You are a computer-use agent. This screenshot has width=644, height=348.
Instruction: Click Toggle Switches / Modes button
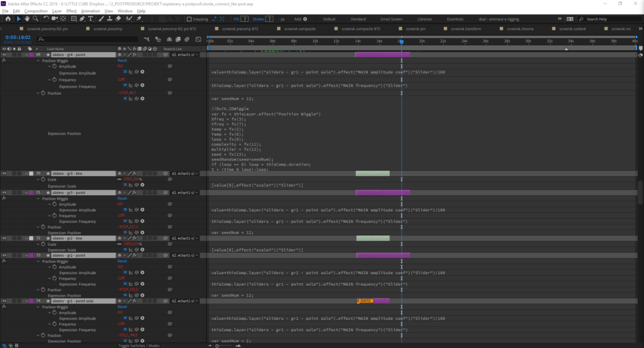point(138,345)
